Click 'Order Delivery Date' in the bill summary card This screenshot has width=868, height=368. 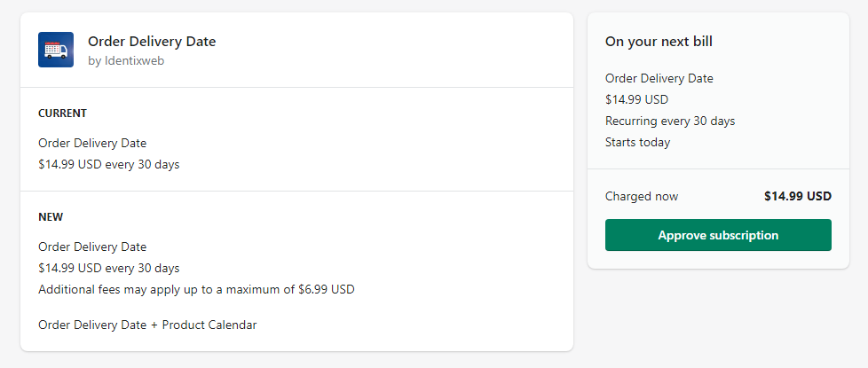(x=659, y=79)
